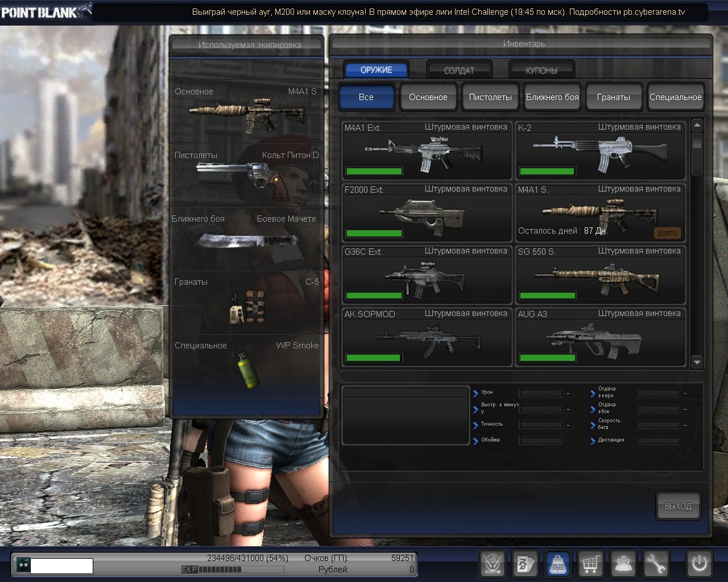Select the SG 550 S. weapon card
Screen dimensions: 728x582
tap(601, 275)
